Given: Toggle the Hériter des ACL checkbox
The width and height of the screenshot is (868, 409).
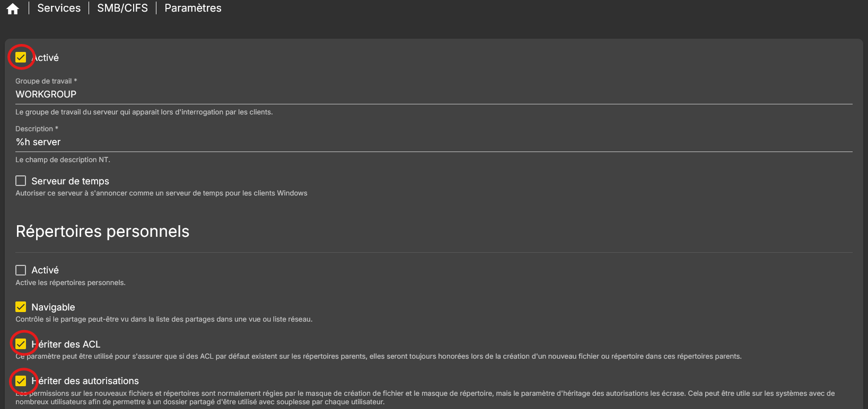Looking at the screenshot, I should [x=21, y=344].
